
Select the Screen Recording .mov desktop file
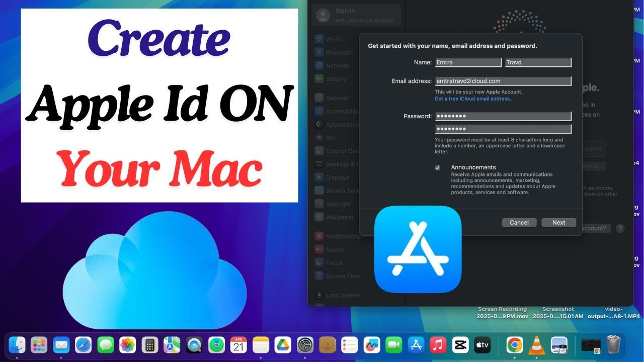click(x=502, y=313)
